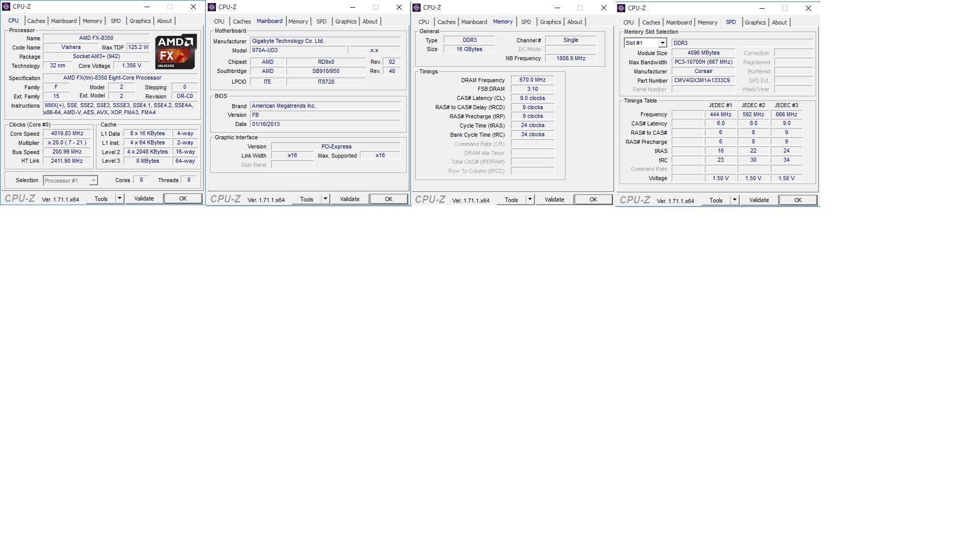Click the CPU-Z app icon in fourth window title bar
Viewport: 980px width, 551px height.
click(621, 8)
